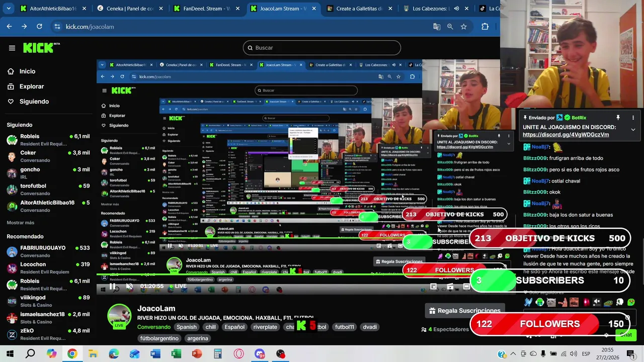Open goncho IRL channel in sidebar
Image resolution: width=644 pixels, height=362 pixels.
pos(48,172)
